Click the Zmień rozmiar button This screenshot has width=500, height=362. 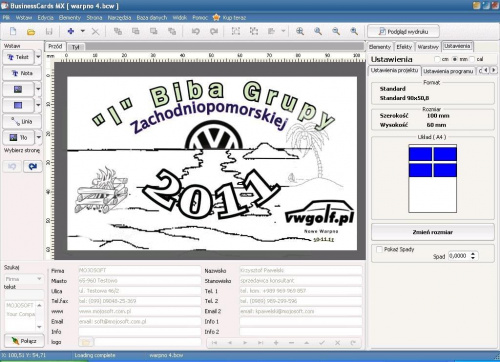pos(433,232)
